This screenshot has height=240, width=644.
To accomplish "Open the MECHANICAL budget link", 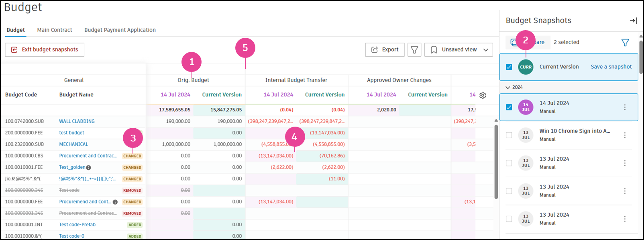I will click(x=73, y=144).
